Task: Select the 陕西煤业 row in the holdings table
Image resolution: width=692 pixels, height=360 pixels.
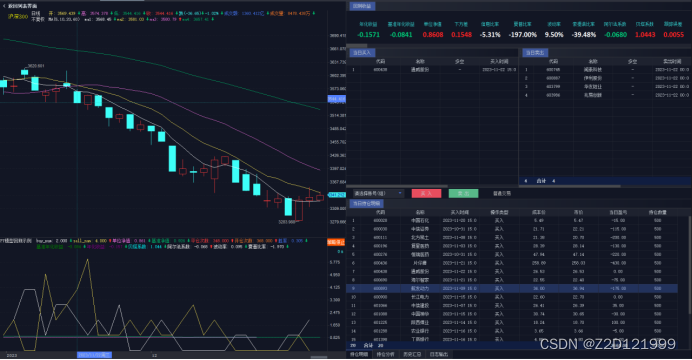Action: pos(513,322)
